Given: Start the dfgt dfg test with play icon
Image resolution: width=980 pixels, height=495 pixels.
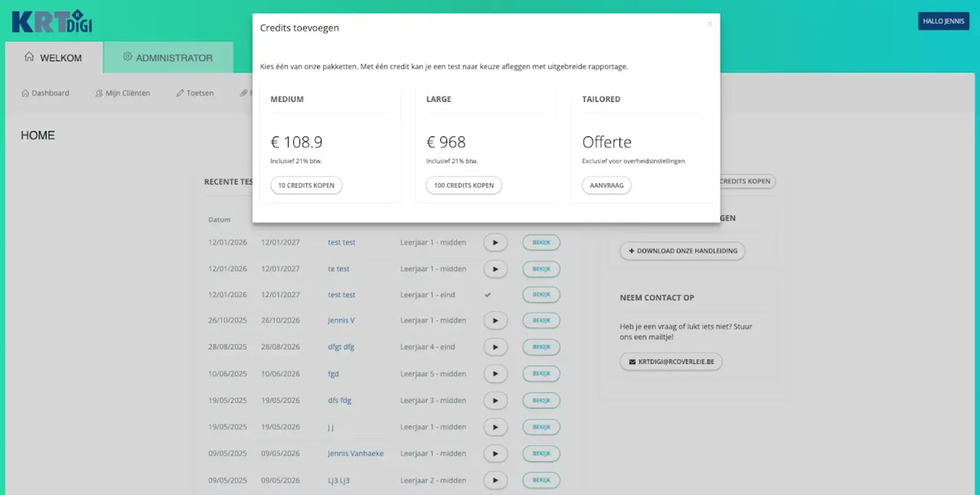Looking at the screenshot, I should coord(495,347).
